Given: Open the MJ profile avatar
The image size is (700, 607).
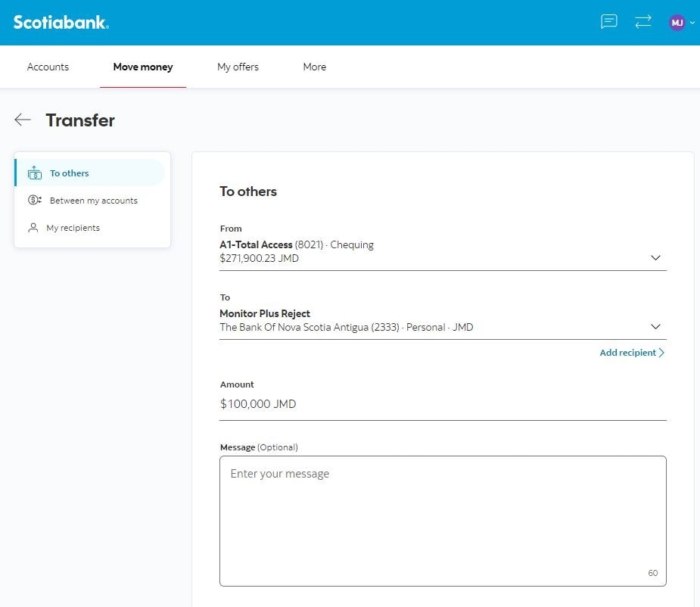Looking at the screenshot, I should pos(677,23).
